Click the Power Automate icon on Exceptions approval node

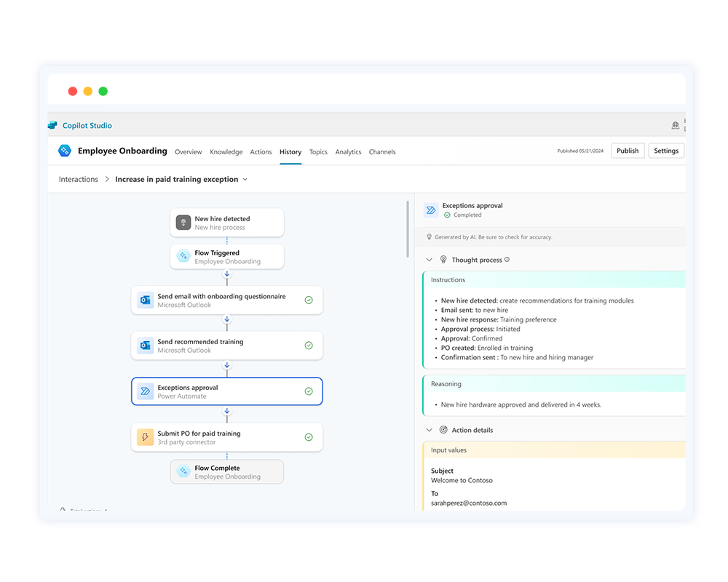(x=145, y=391)
